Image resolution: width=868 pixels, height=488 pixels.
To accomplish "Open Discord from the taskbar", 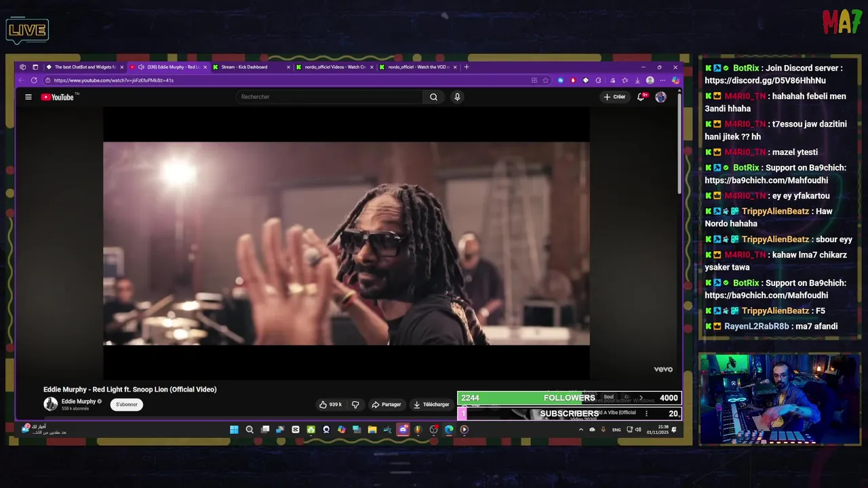I will tap(403, 430).
